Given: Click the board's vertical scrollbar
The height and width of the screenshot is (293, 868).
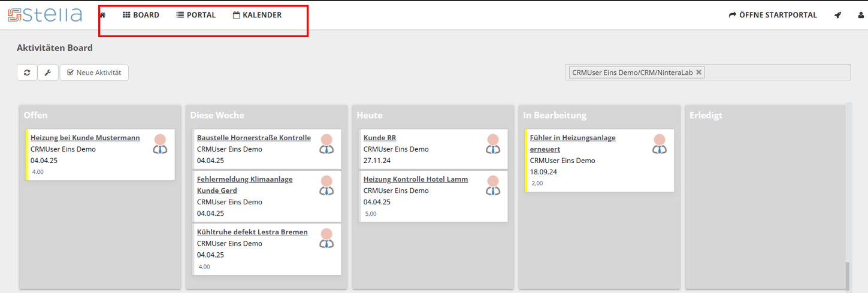Looking at the screenshot, I should (x=848, y=275).
